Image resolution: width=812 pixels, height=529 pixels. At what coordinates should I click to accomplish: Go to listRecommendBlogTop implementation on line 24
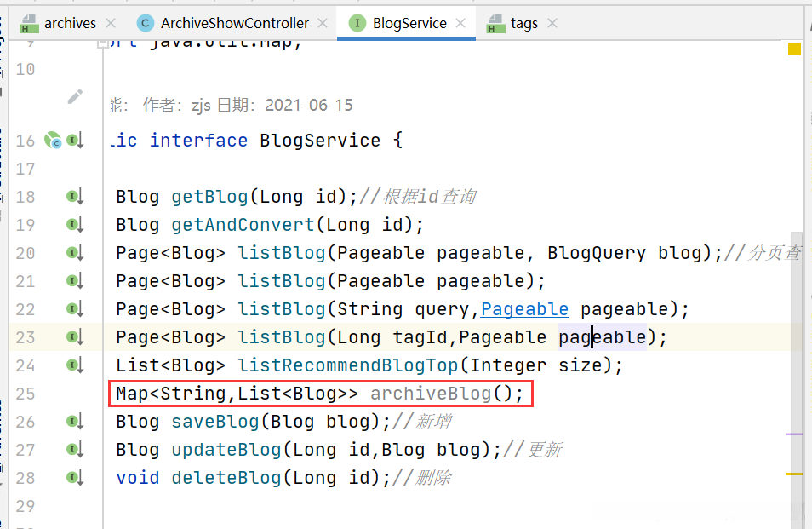pos(75,365)
